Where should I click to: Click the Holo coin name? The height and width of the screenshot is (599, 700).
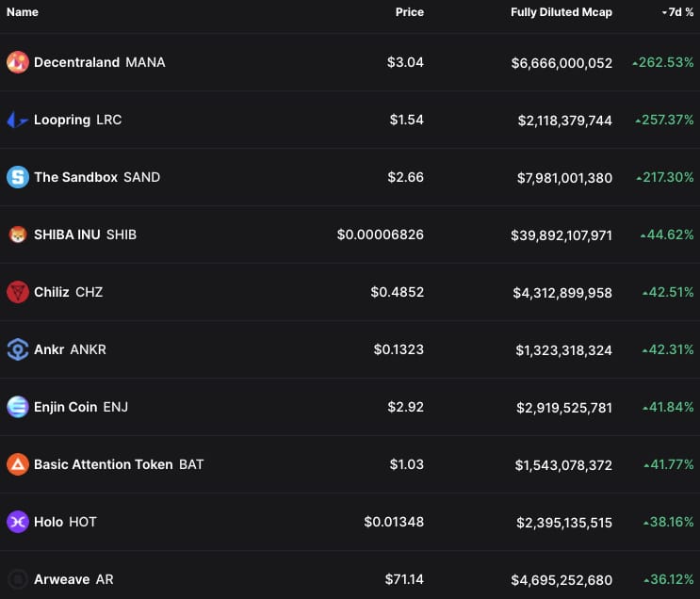coord(48,522)
